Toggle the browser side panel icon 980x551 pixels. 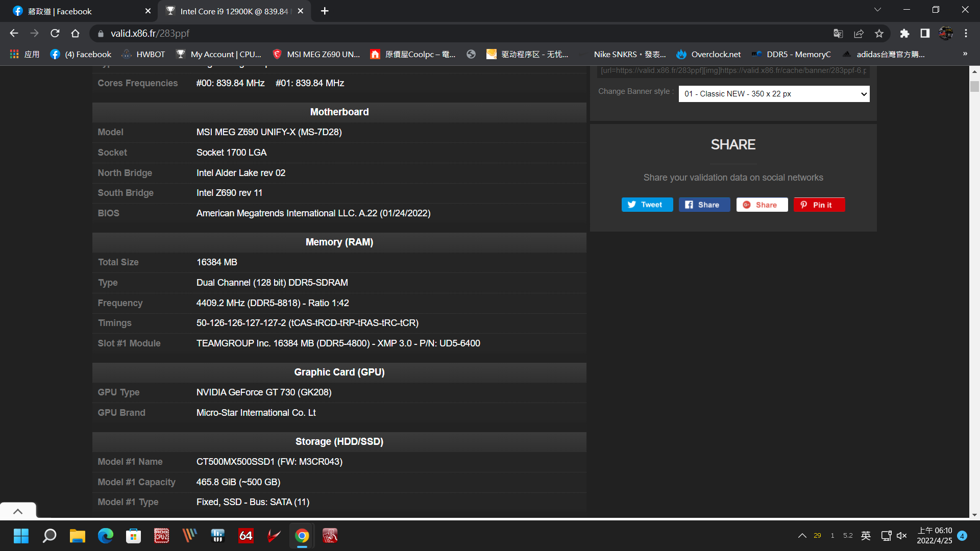(x=925, y=33)
